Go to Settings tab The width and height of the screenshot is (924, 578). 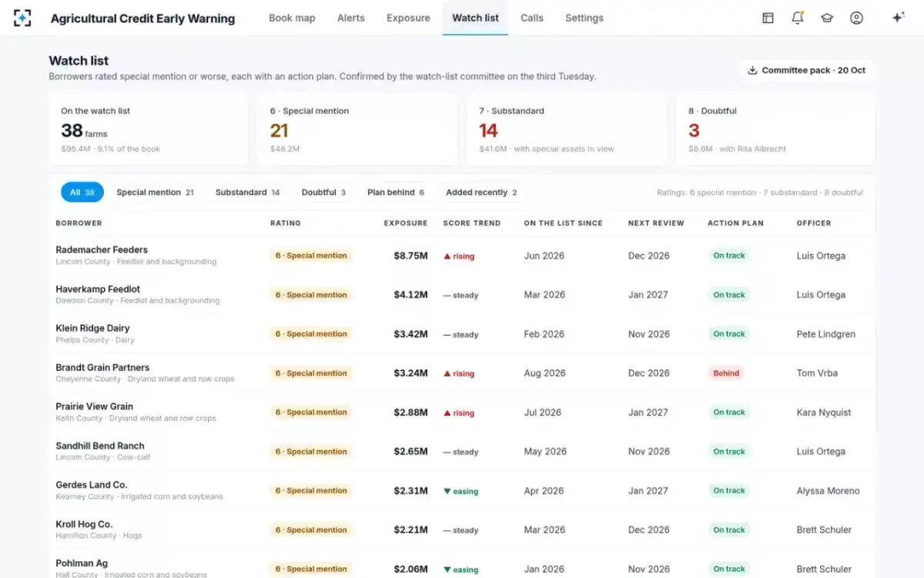[x=584, y=18]
